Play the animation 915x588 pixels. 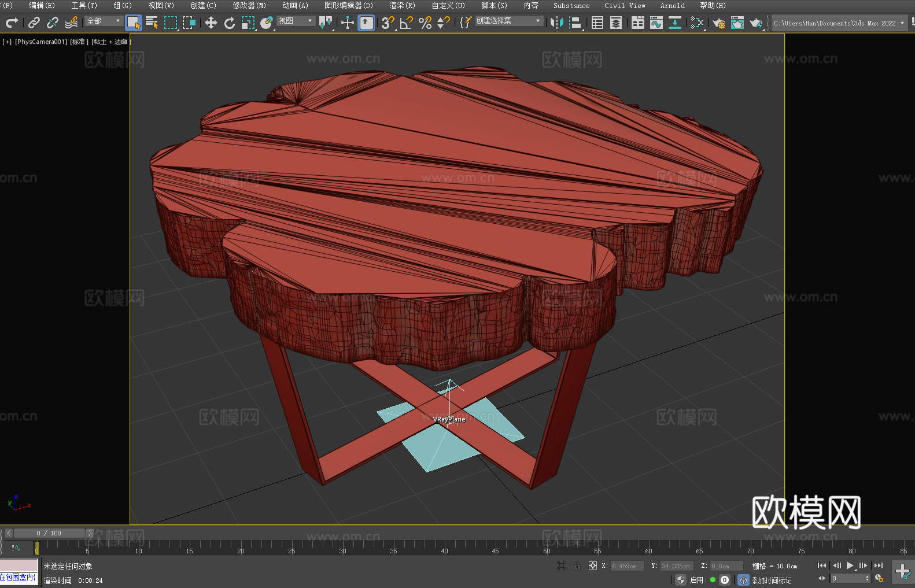tap(850, 565)
